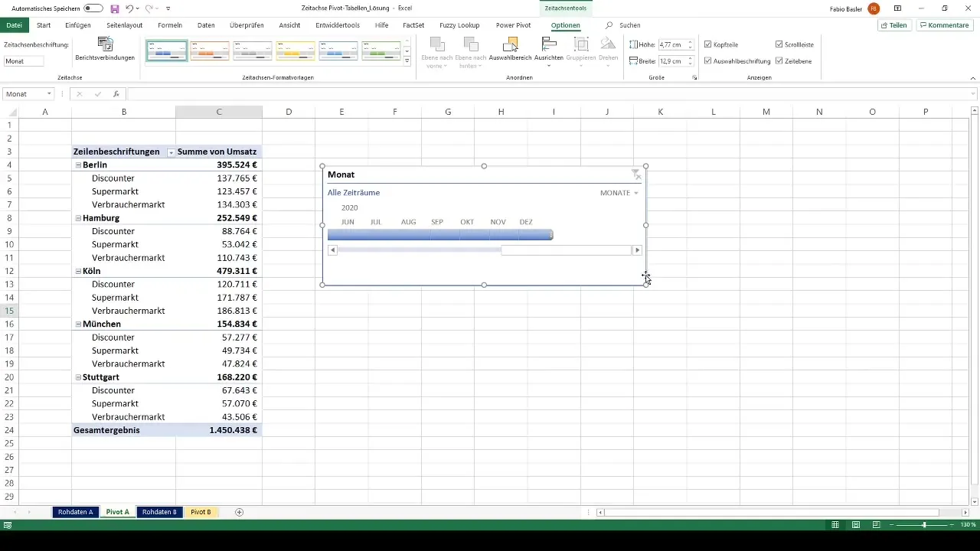Add a new sheet with plus icon

click(239, 512)
